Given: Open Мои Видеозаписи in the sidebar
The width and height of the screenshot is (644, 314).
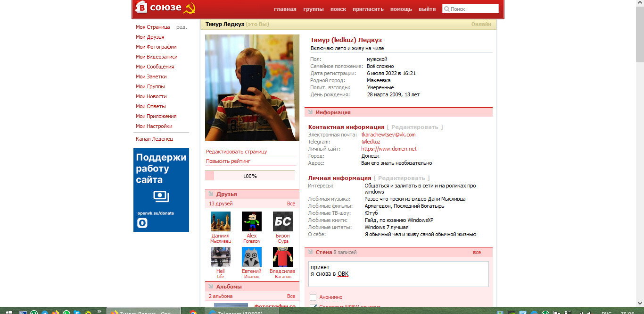Looking at the screenshot, I should pos(157,57).
